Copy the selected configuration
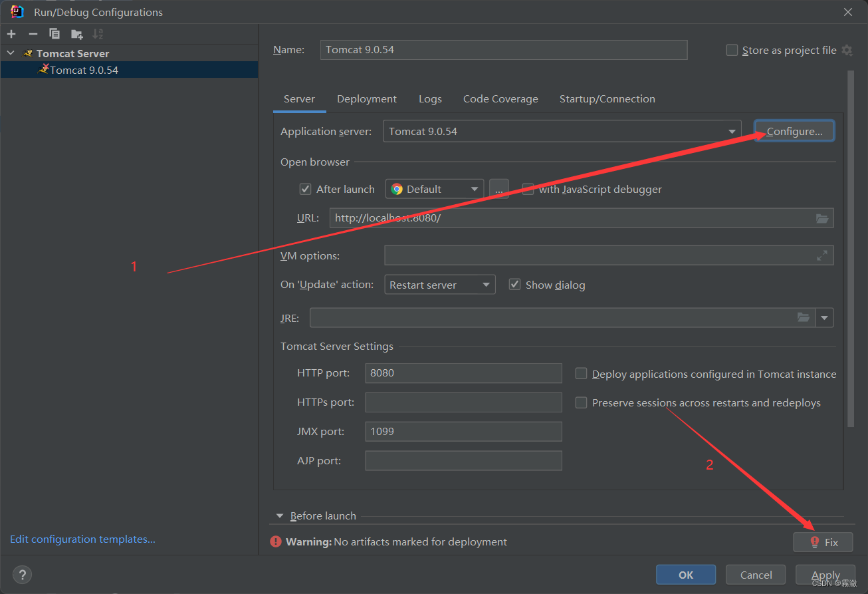Screen dimensions: 868x594 click(54, 34)
